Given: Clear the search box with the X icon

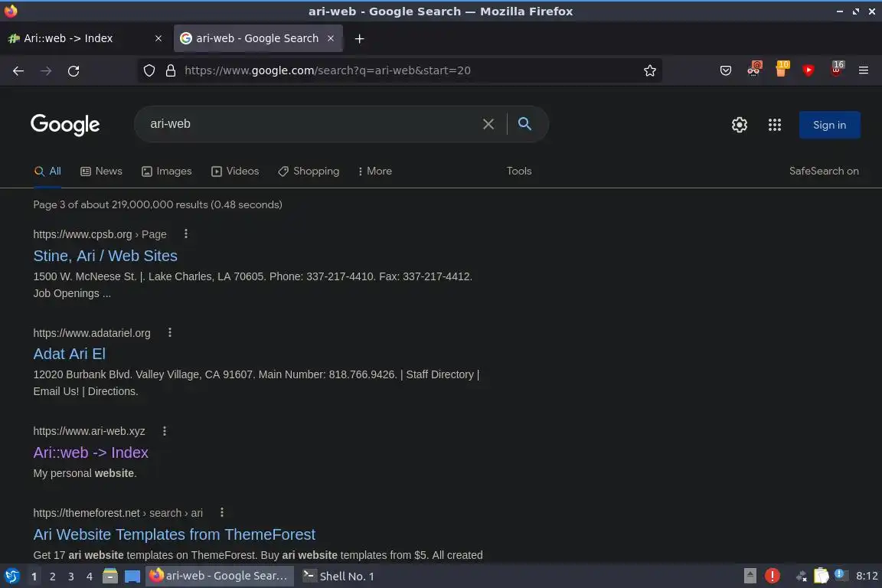Looking at the screenshot, I should (x=488, y=124).
